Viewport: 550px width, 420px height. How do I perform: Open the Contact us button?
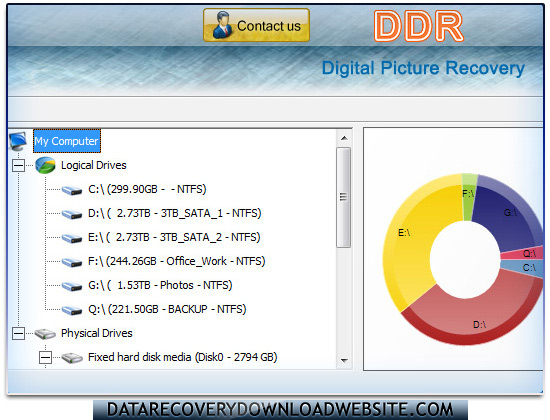256,25
